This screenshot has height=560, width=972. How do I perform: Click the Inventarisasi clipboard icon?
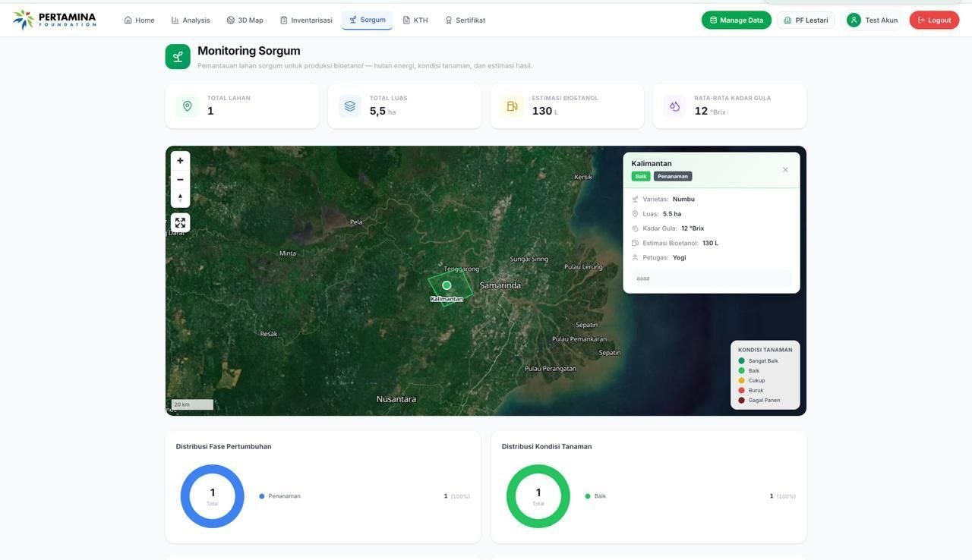(284, 20)
